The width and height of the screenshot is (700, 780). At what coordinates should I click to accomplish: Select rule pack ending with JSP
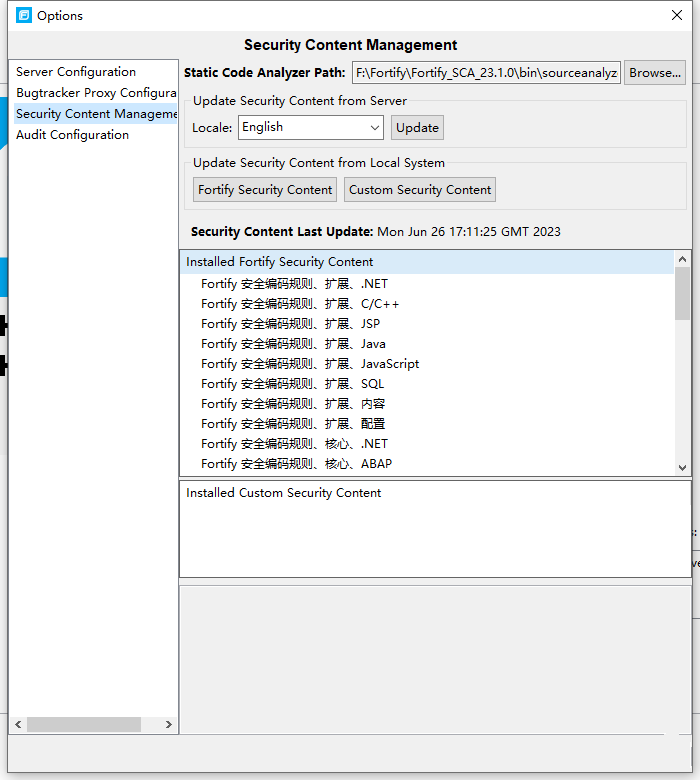[291, 324]
